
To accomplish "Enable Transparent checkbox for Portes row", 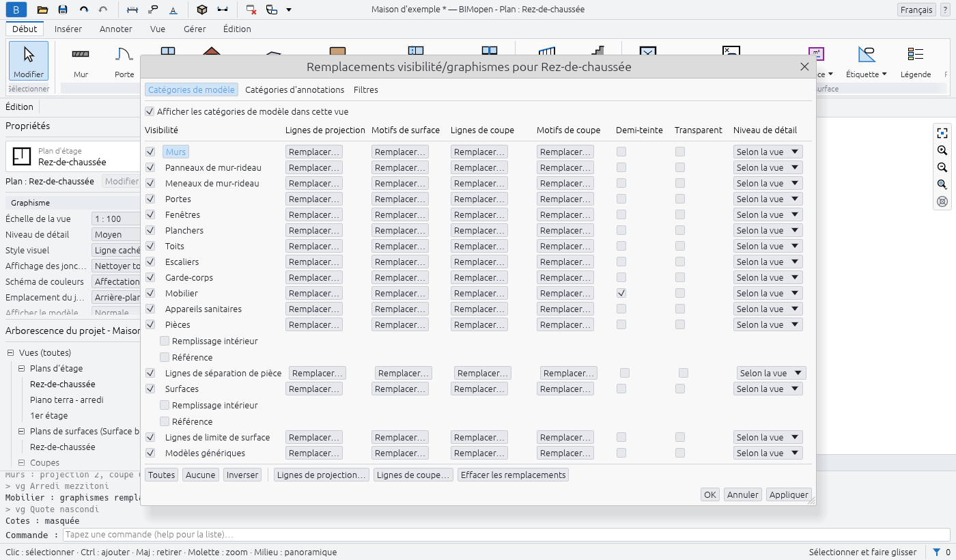I will click(x=680, y=199).
